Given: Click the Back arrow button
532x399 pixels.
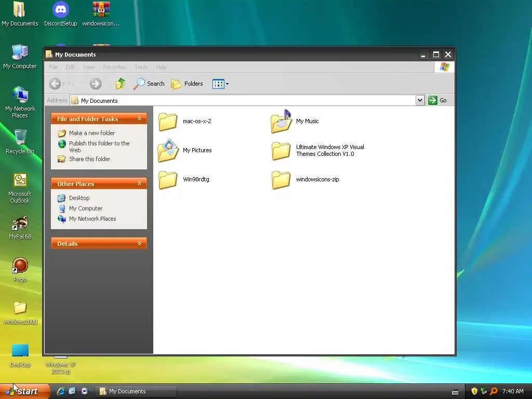Looking at the screenshot, I should pos(55,84).
